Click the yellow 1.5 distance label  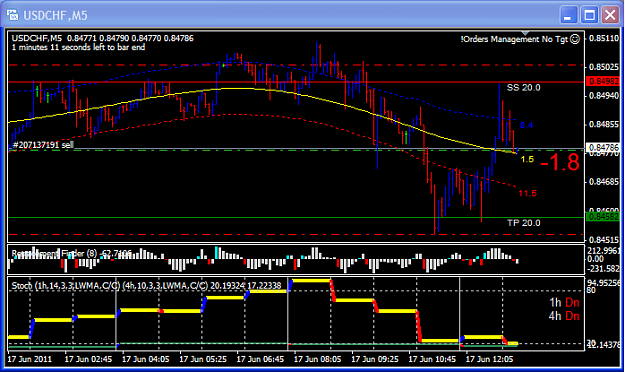(527, 159)
